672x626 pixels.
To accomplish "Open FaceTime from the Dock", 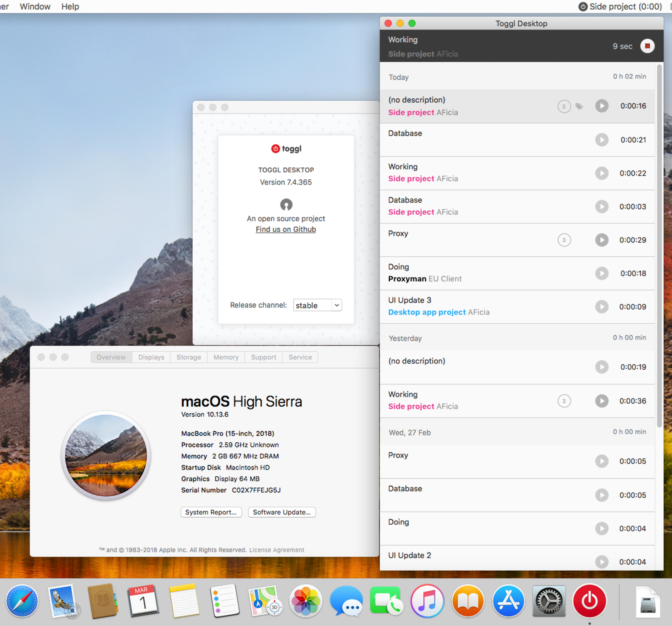I will (x=387, y=601).
